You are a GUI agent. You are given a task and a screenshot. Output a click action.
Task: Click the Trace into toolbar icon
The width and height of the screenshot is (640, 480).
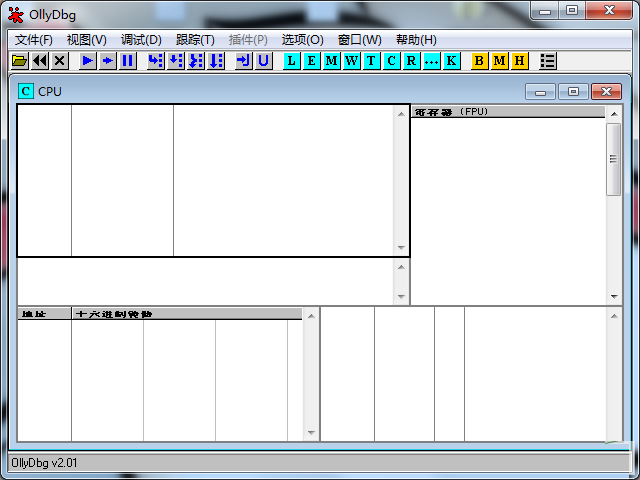(196, 61)
